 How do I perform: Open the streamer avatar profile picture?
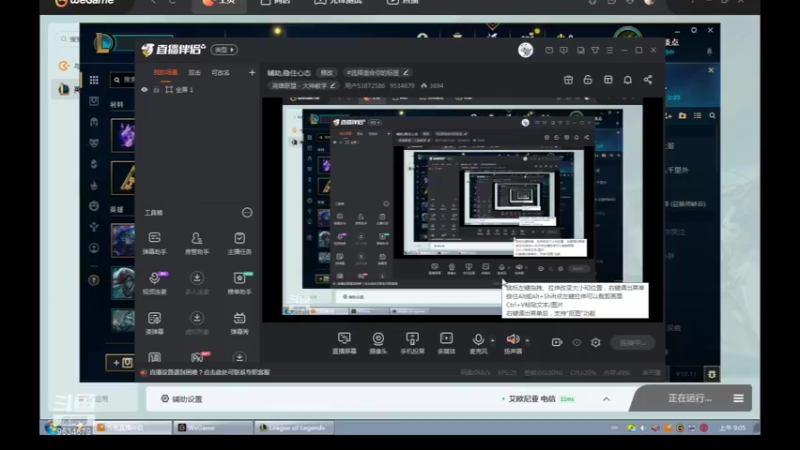526,50
